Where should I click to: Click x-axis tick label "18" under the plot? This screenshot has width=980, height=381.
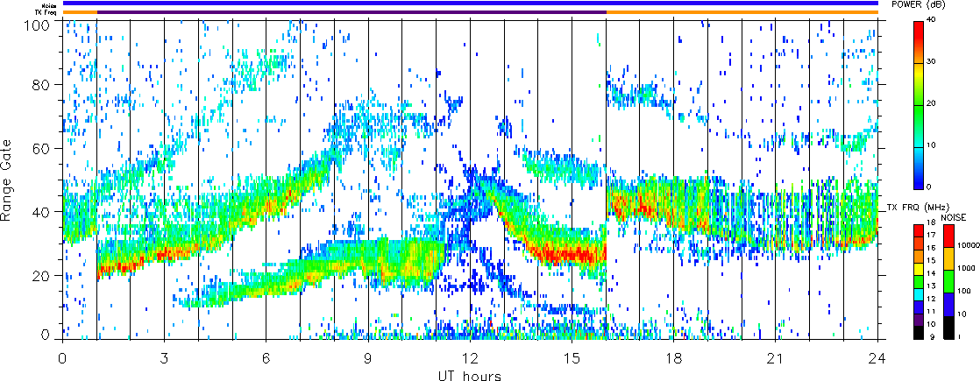[x=674, y=357]
